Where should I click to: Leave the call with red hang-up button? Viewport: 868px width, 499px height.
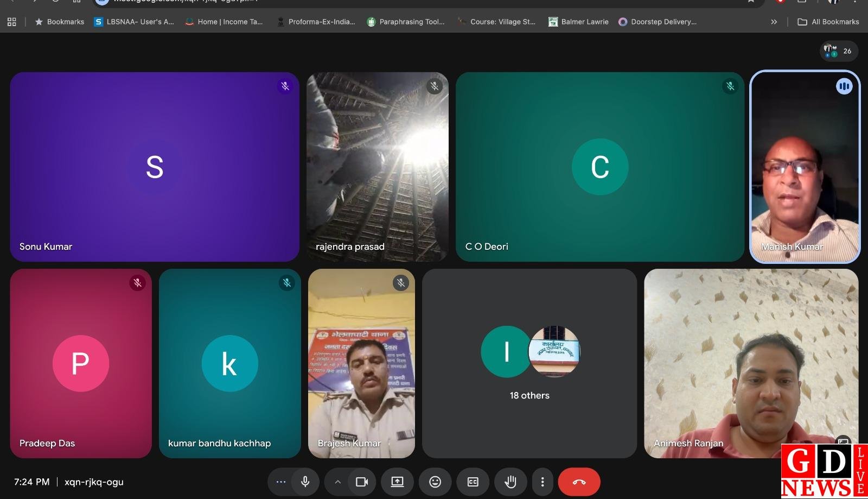tap(579, 482)
